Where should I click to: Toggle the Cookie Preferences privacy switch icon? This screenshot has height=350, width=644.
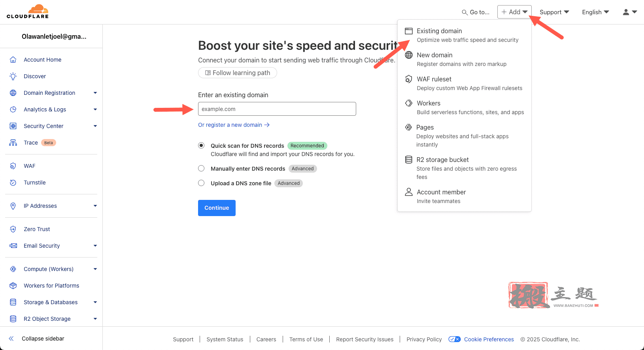(455, 339)
